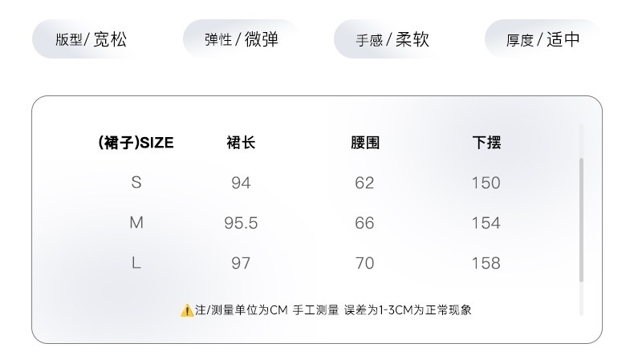Click the 62 waist value
The image size is (634, 364).
364,183
